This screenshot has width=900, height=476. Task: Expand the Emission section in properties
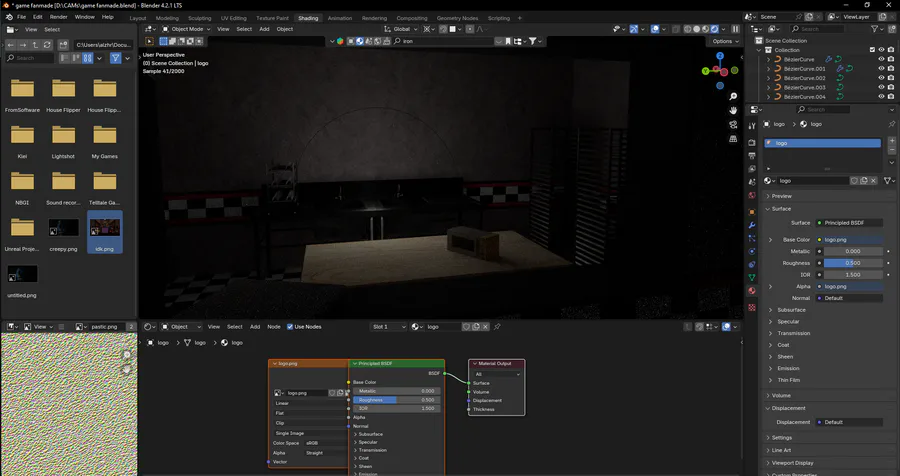pyautogui.click(x=788, y=368)
